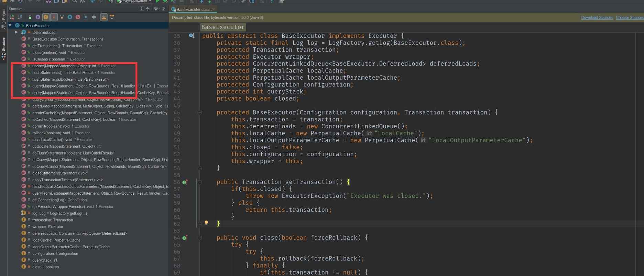The width and height of the screenshot is (644, 276).
Task: Click implementations gutter icon on line 35
Action: (192, 36)
